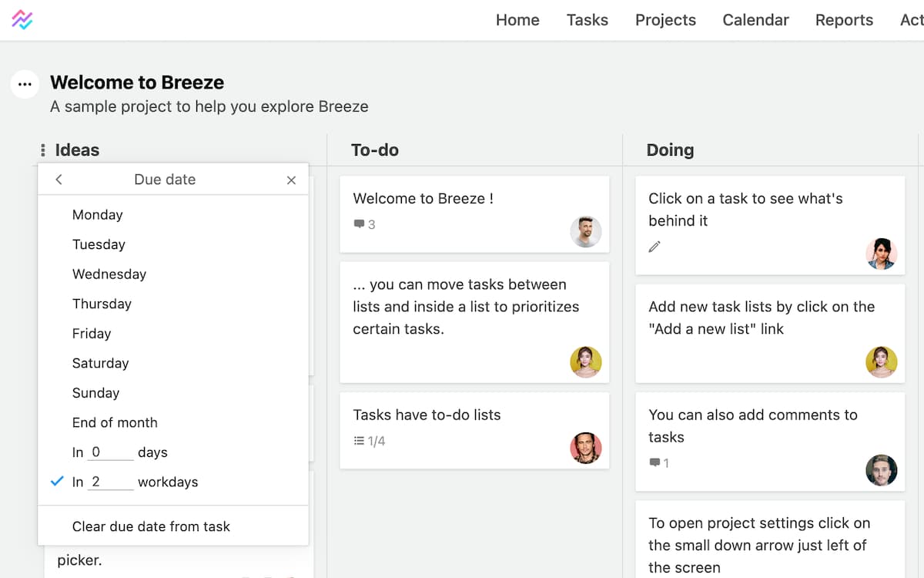
Task: Open the 'Tasks have to-do lists' card
Action: (474, 431)
